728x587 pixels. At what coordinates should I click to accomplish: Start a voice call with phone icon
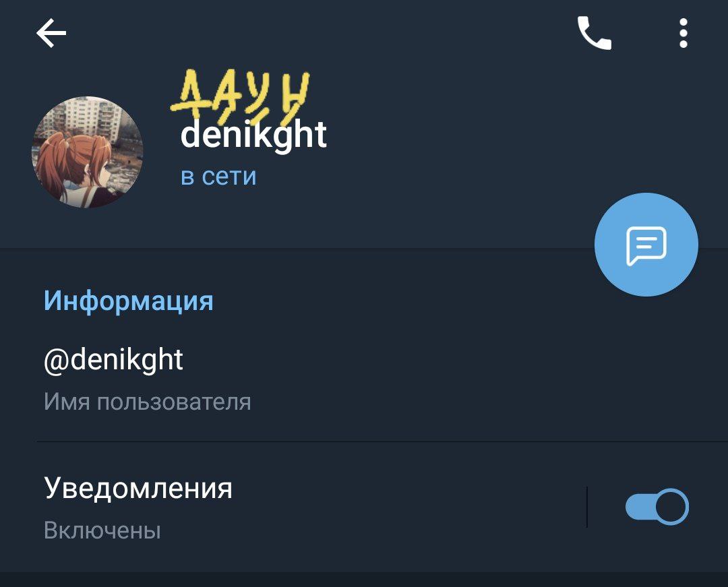pyautogui.click(x=595, y=33)
